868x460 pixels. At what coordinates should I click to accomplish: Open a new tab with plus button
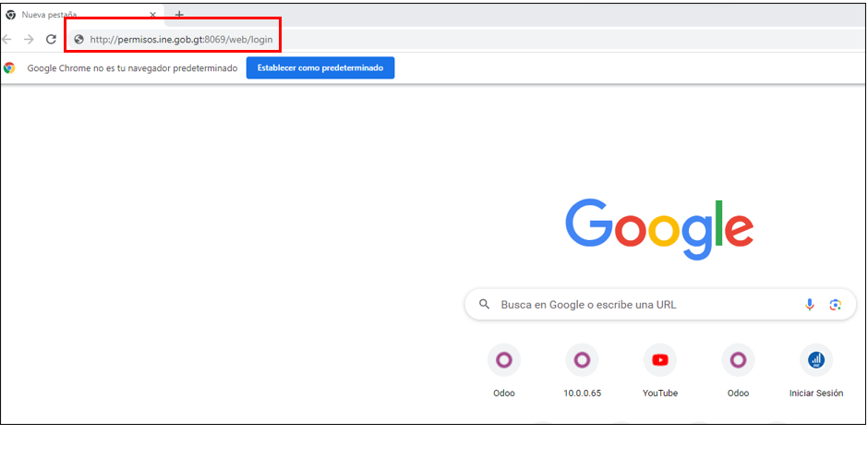pos(179,15)
